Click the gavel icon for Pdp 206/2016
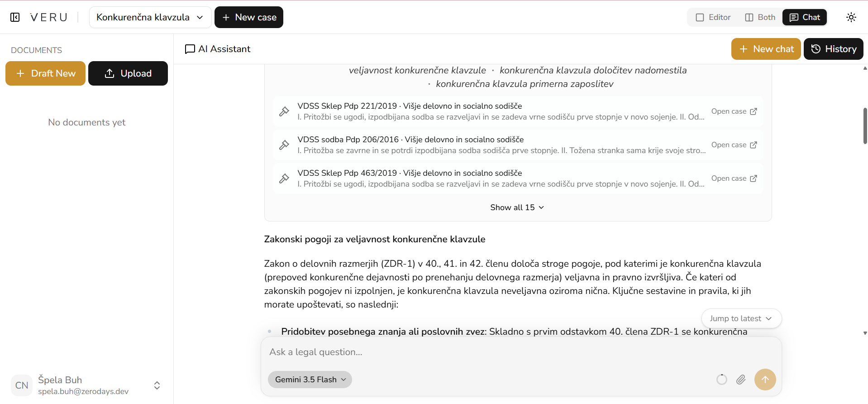 click(284, 145)
